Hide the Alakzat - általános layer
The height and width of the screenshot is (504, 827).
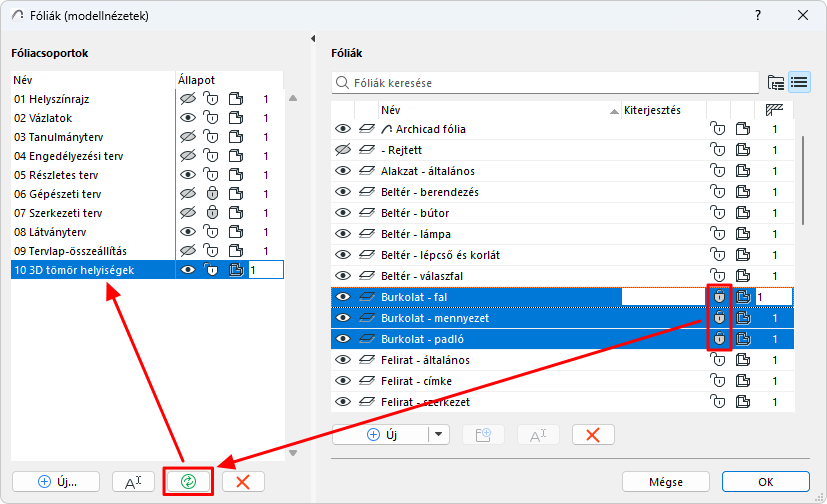pos(343,171)
